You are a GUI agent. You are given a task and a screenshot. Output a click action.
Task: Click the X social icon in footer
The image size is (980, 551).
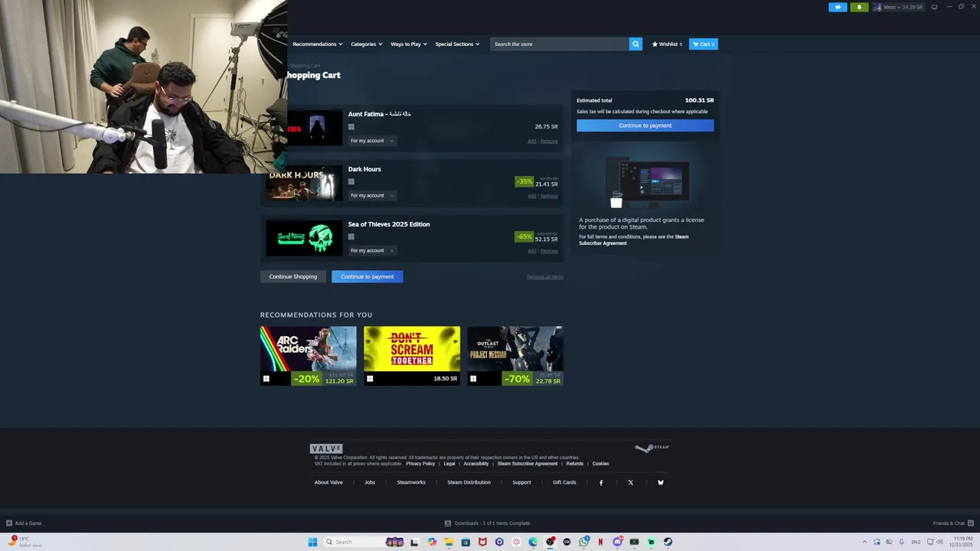[631, 482]
